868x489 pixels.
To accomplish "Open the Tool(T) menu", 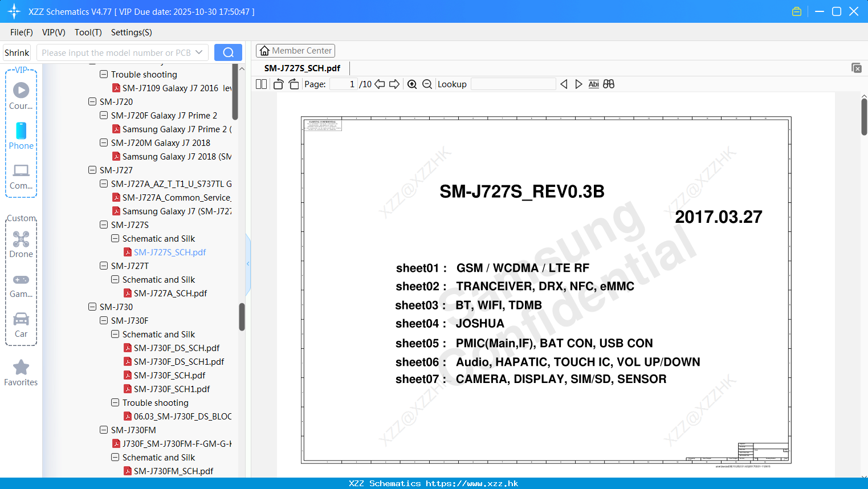I will pyautogui.click(x=88, y=32).
